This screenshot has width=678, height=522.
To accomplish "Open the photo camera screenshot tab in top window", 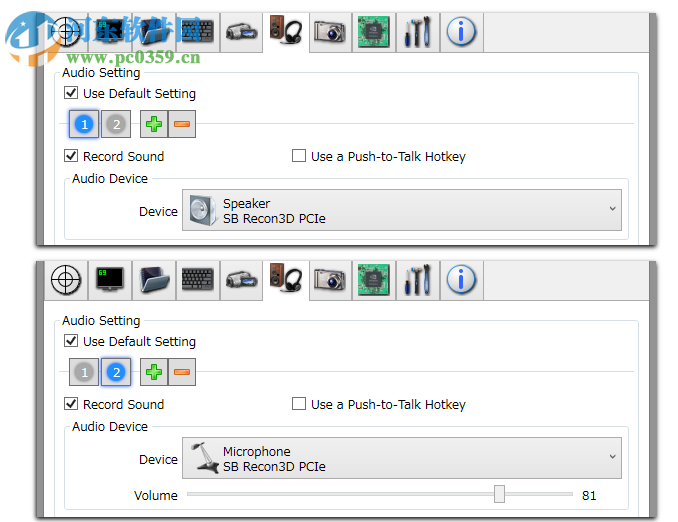I will pos(330,32).
